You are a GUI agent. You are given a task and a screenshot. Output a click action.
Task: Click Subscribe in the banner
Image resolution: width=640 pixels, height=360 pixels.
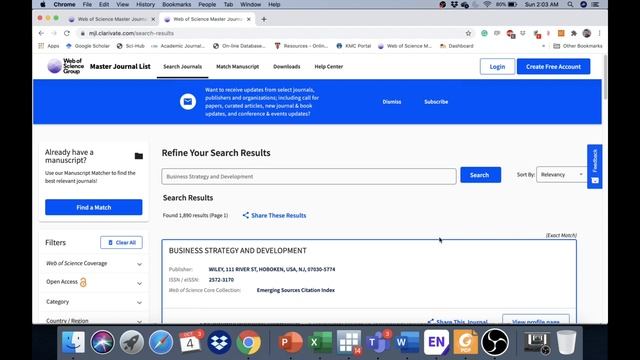(x=436, y=102)
